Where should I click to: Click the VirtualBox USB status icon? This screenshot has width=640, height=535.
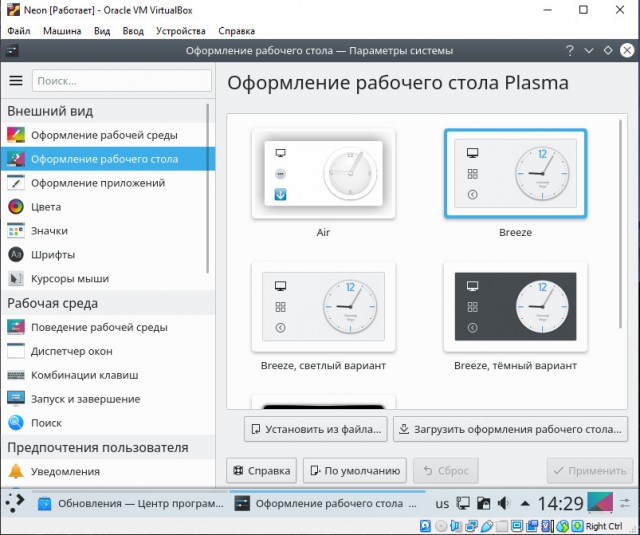[487, 526]
